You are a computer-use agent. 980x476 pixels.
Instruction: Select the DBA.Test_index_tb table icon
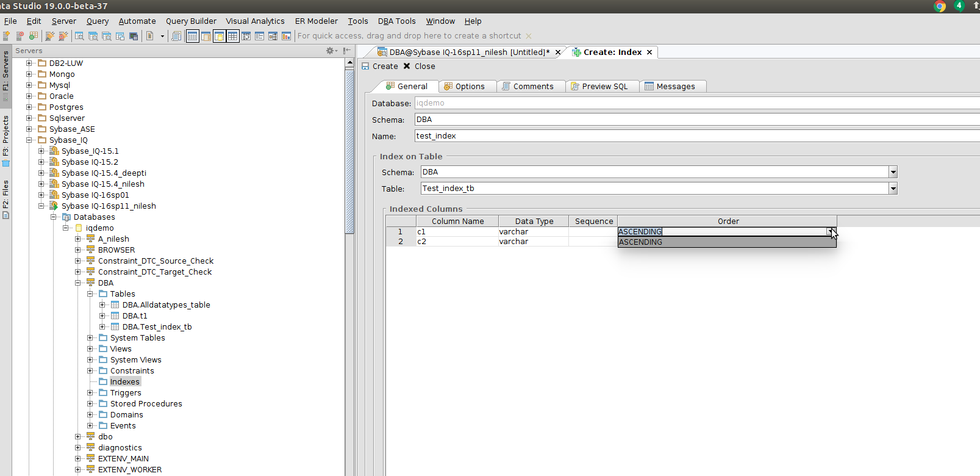[115, 326]
